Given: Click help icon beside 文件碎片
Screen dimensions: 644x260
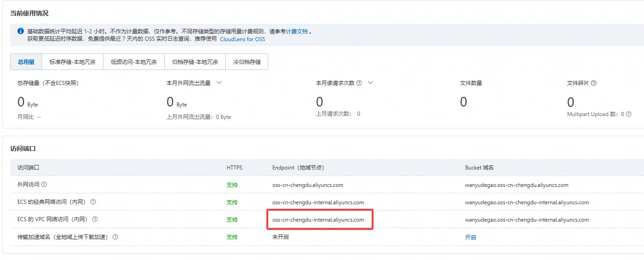Looking at the screenshot, I should pos(594,83).
